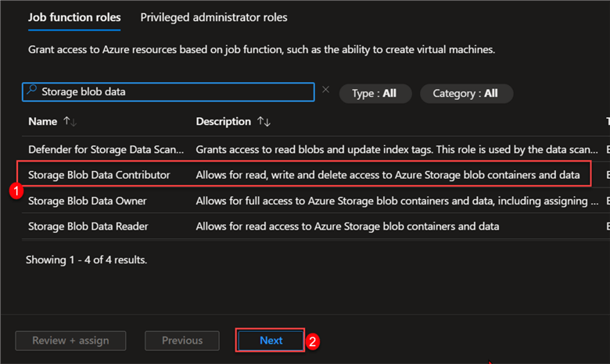Click the search magnifier icon

point(32,91)
